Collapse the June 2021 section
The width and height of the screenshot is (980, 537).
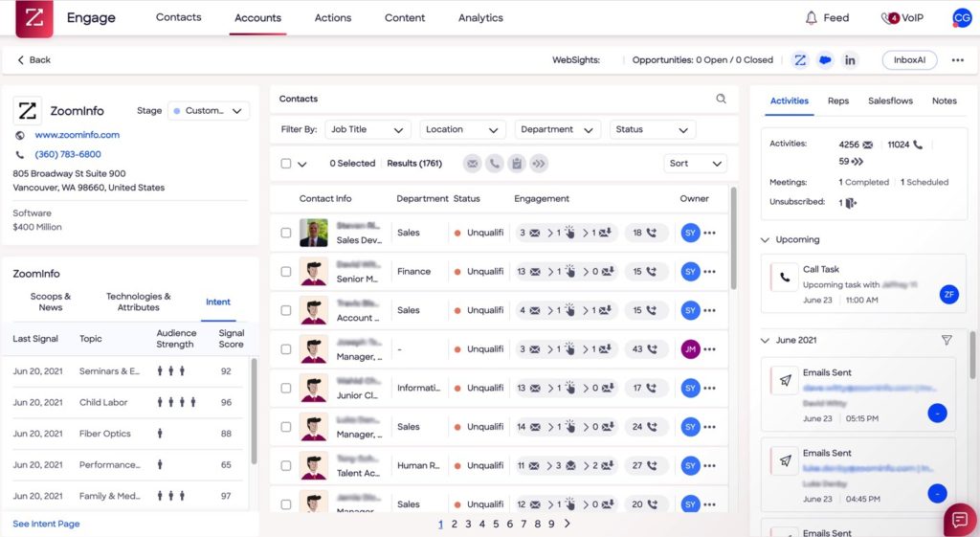[765, 341]
